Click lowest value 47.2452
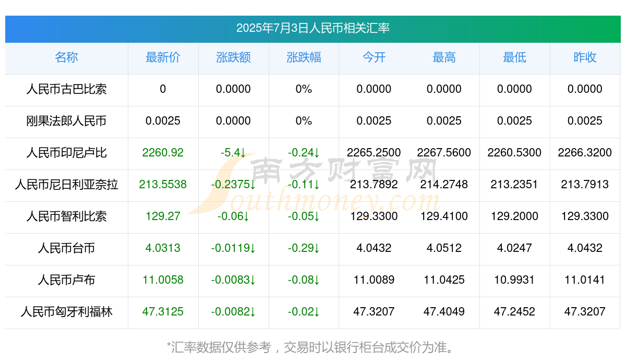 click(514, 312)
